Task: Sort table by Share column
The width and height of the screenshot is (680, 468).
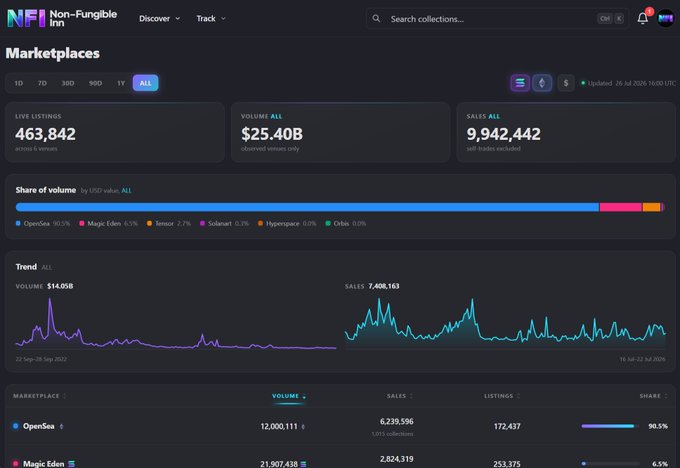Action: pos(654,396)
